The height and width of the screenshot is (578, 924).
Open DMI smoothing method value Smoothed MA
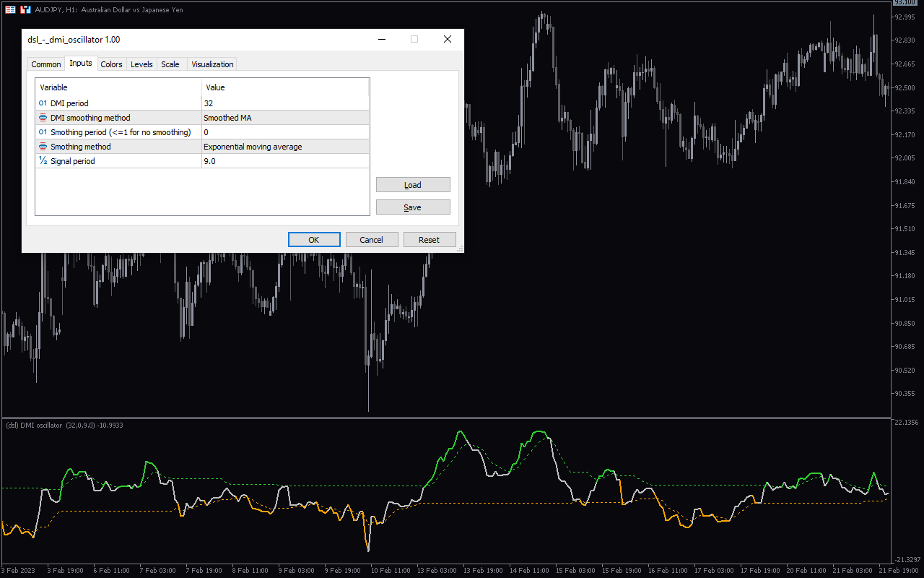tap(285, 118)
